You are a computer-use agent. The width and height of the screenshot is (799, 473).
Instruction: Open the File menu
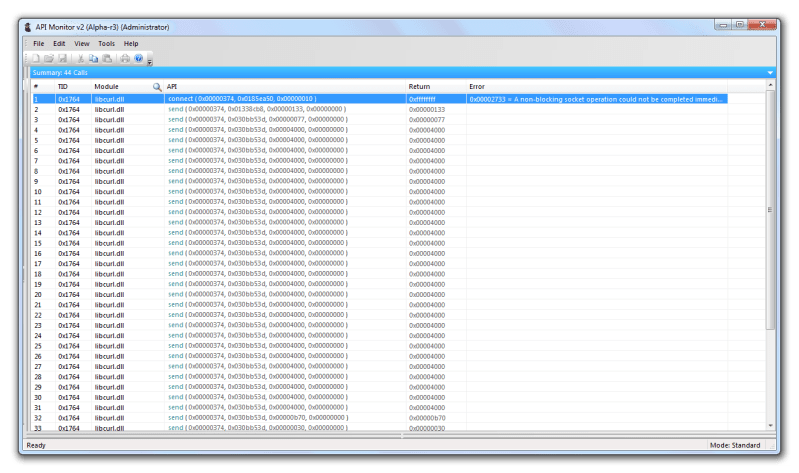click(39, 44)
